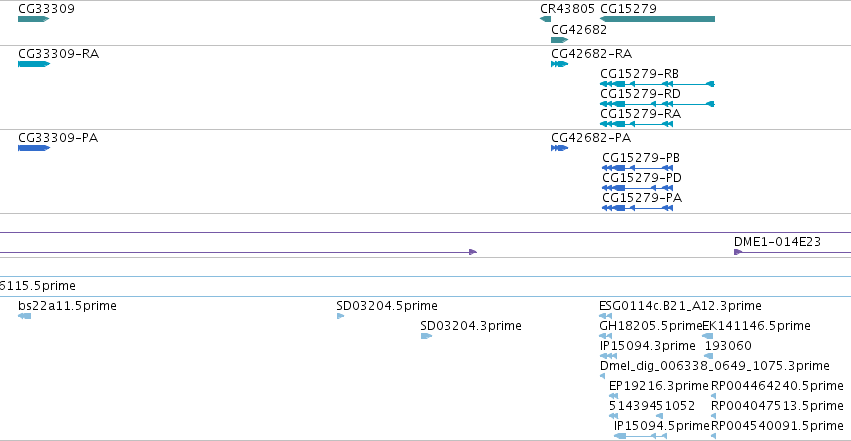Click the RP004540091.5prime label
The width and height of the screenshot is (851, 441).
(x=777, y=426)
